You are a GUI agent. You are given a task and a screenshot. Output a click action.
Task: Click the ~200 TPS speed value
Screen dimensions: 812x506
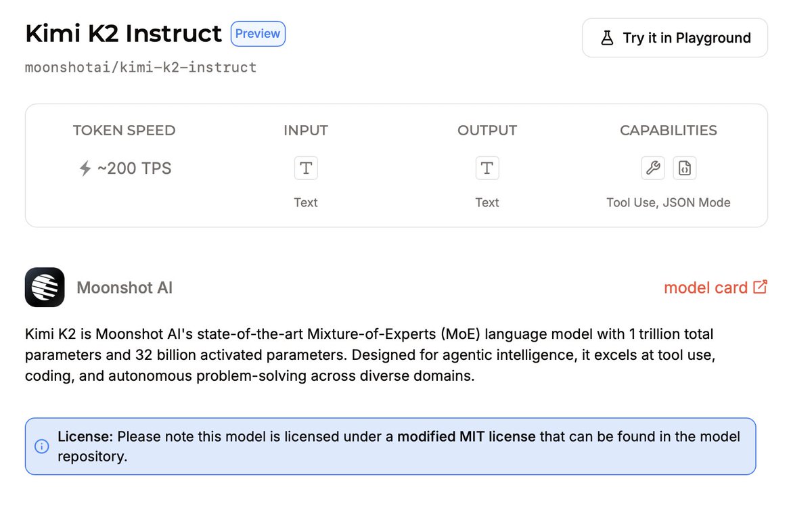[133, 168]
